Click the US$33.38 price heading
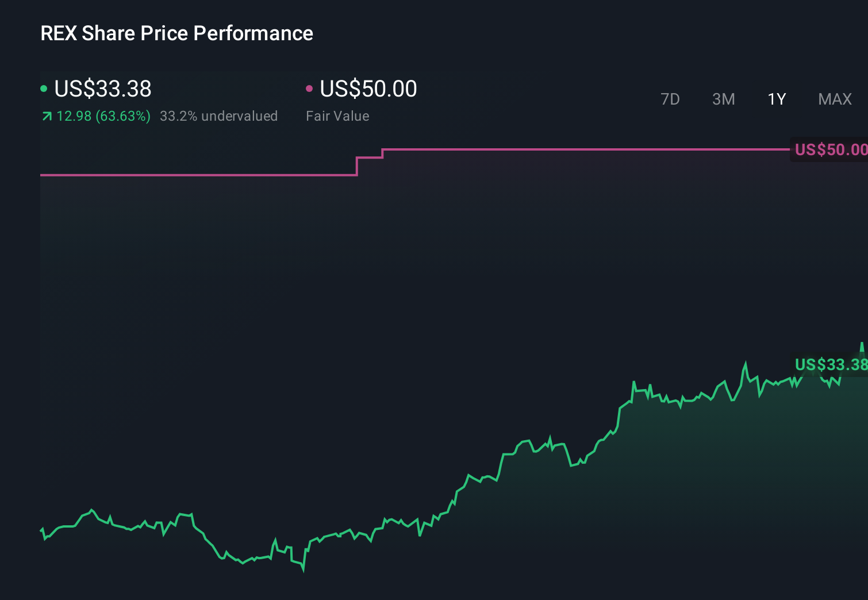 click(102, 89)
